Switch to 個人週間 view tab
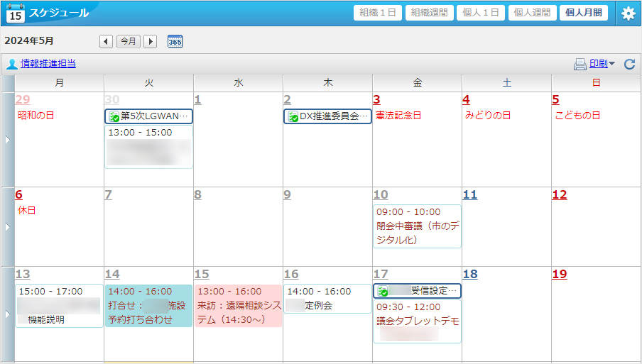This screenshot has width=642, height=364. pos(532,13)
